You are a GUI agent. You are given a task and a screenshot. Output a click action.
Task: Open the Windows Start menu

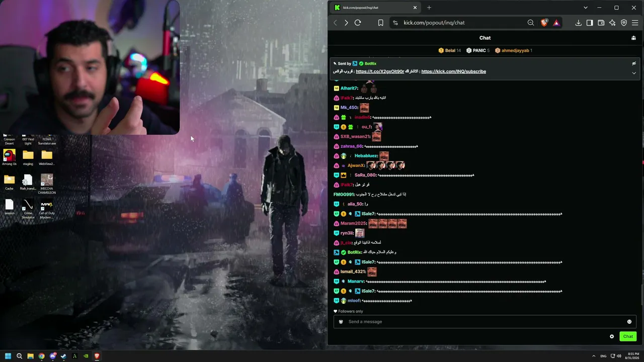point(8,356)
